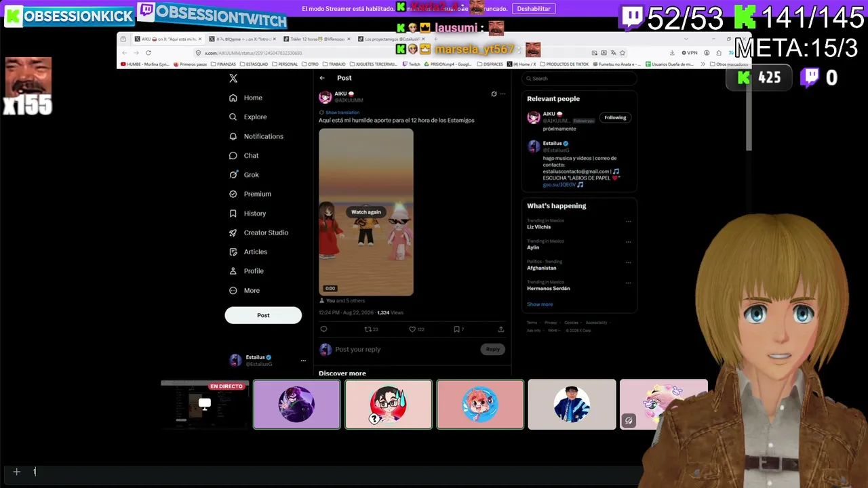
Task: Open options for Aylin trend
Action: pyautogui.click(x=629, y=241)
